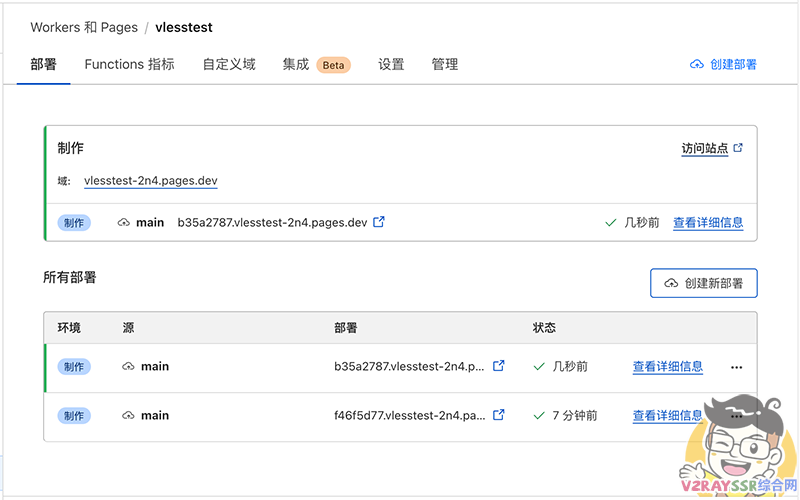The height and width of the screenshot is (500, 800).
Task: Open external link icon beside b35a2787 production deployment
Action: [x=379, y=222]
